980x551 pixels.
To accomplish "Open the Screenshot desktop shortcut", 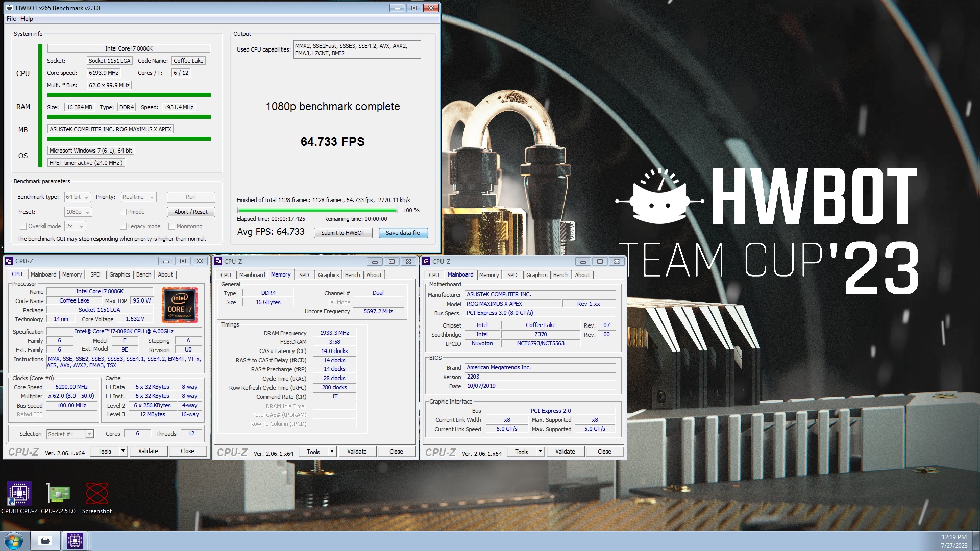I will coord(97,497).
